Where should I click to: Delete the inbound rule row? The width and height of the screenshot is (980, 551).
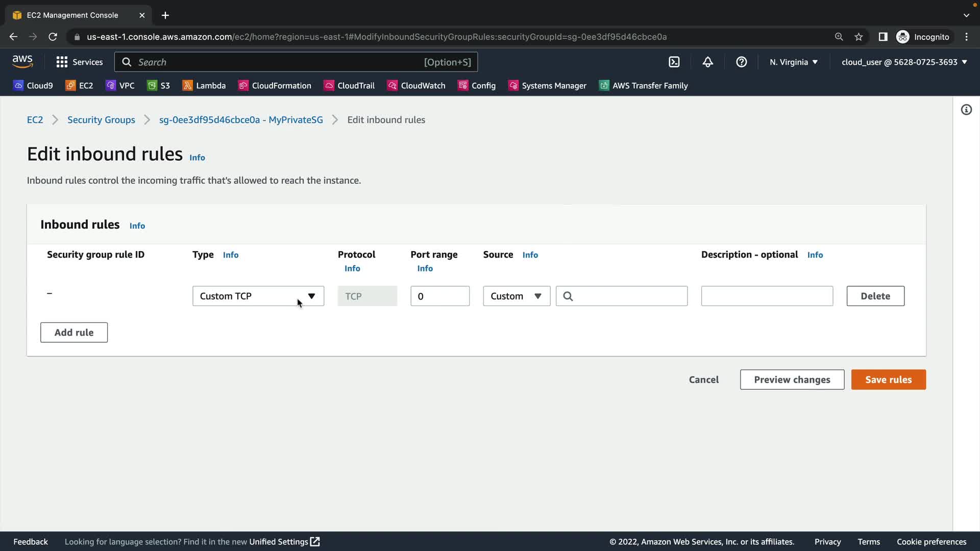coord(875,296)
